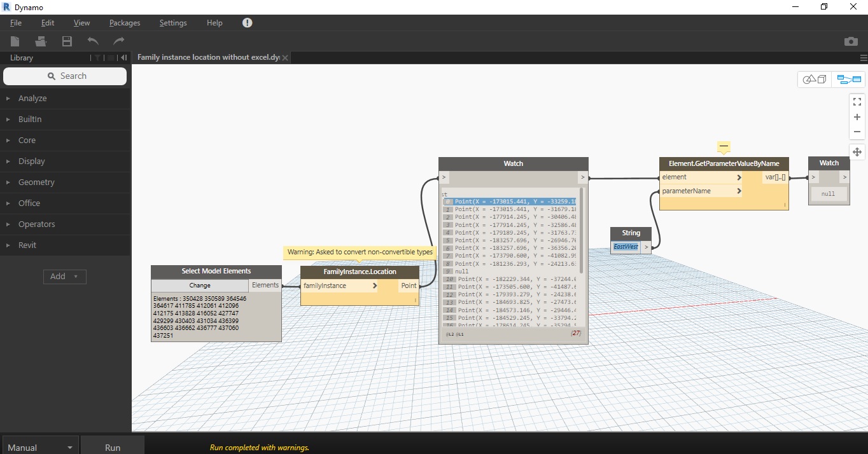Click the conversion warning tooltip bubble
868x454 pixels.
(x=360, y=252)
